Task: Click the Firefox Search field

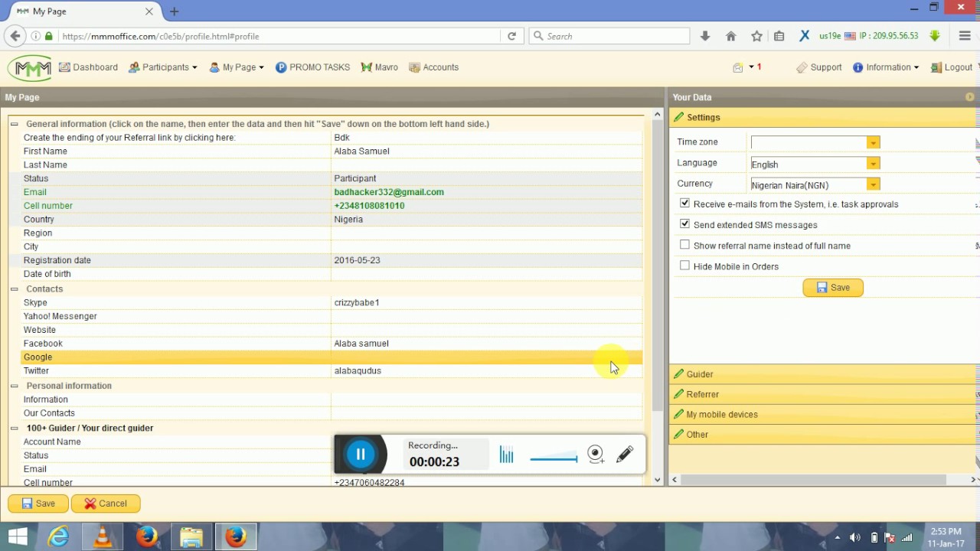Action: pos(609,36)
